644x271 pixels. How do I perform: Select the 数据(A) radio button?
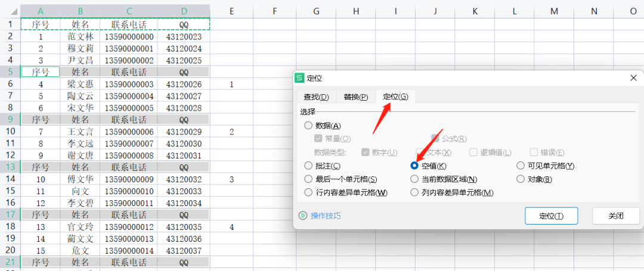308,126
